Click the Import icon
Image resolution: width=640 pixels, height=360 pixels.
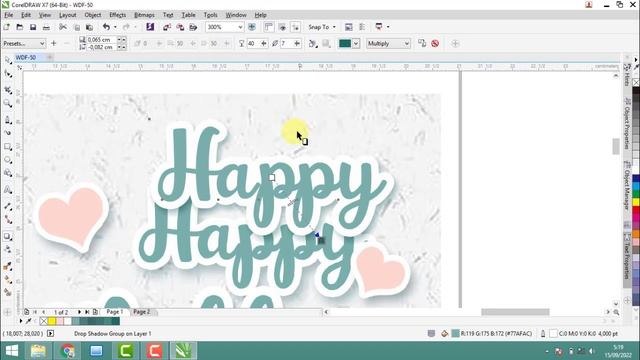[x=167, y=27]
